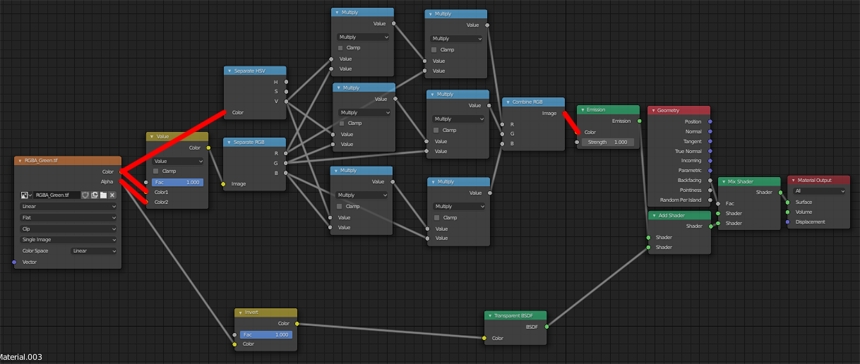860x364 pixels.
Task: Open blend type dropdown in Value node
Action: pyautogui.click(x=177, y=161)
